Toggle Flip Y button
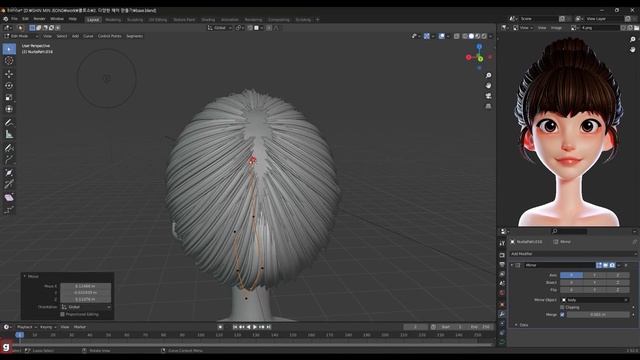The image size is (640, 360). click(x=594, y=290)
